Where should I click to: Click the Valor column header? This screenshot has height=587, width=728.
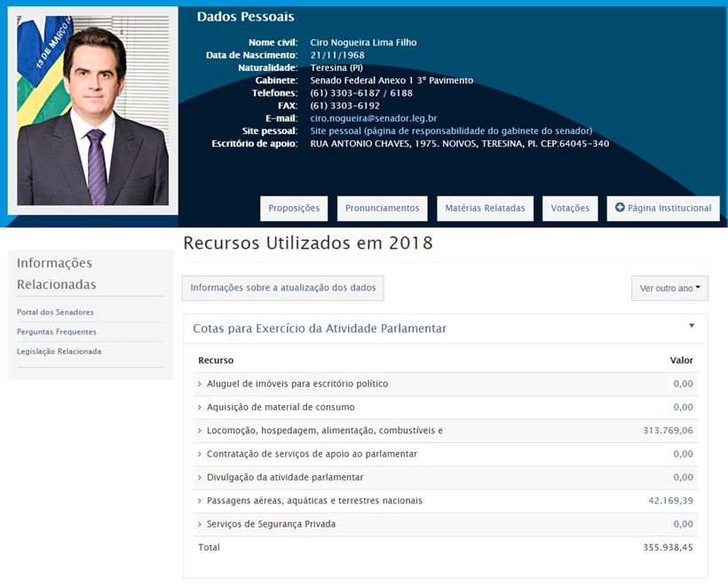682,361
